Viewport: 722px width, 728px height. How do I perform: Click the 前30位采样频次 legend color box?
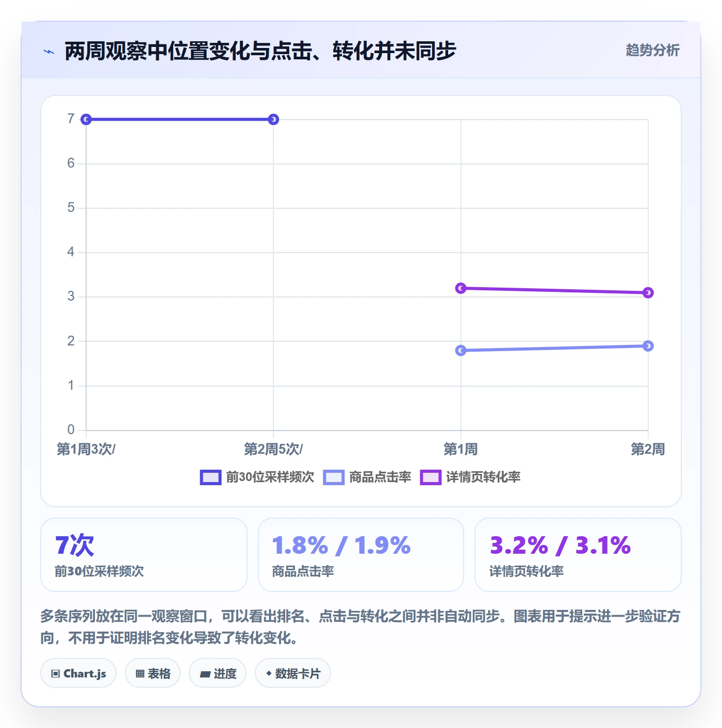pos(210,477)
